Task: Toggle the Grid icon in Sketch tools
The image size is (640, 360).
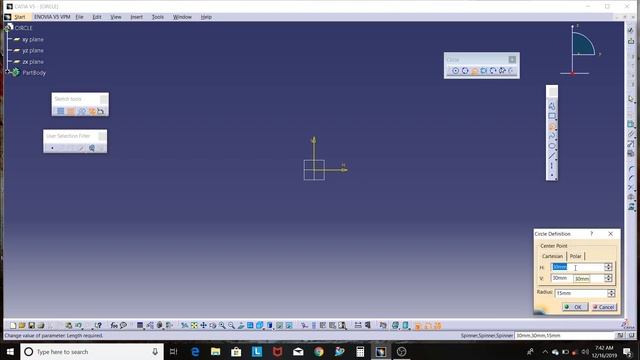Action: coord(60,111)
